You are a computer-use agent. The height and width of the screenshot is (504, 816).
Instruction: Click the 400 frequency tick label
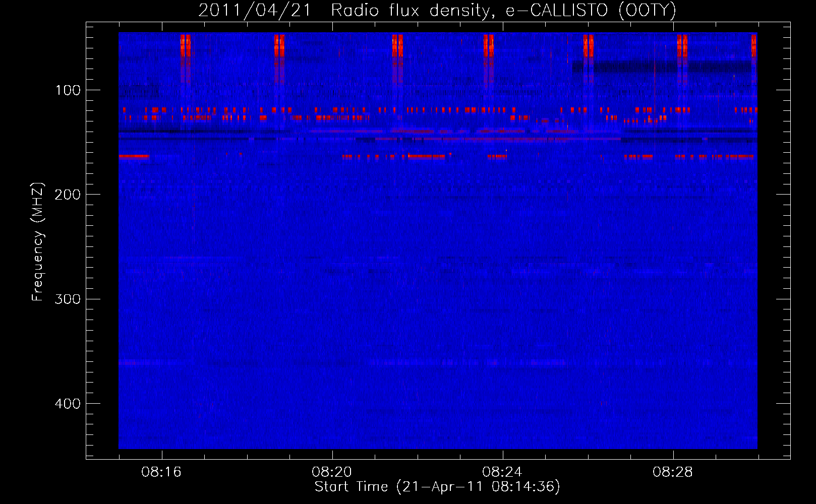coord(68,404)
